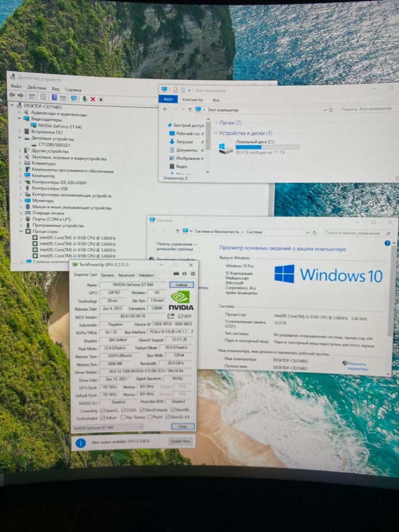Toggle the UEFI checkbox in GPU-Z

pyautogui.click(x=180, y=316)
